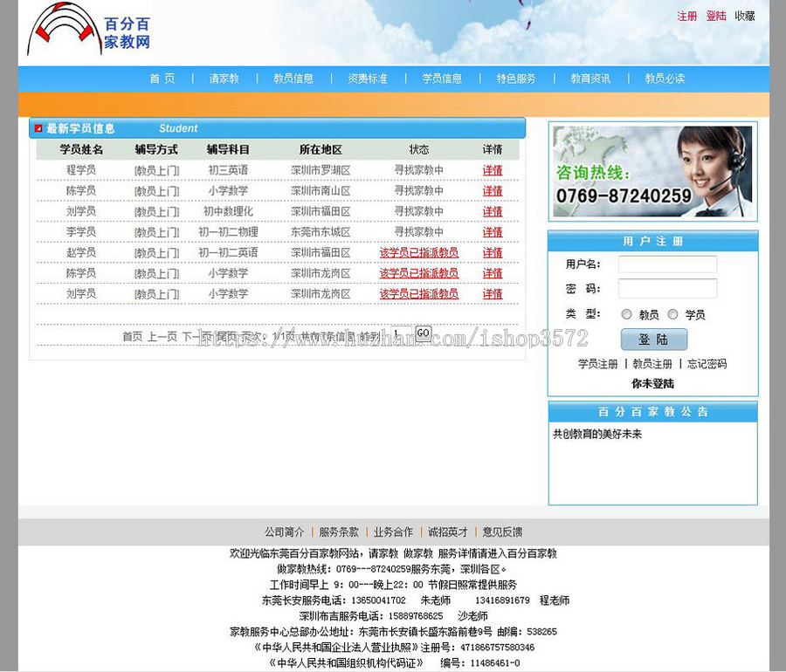
Task: Select the 教员 radio button
Action: tap(626, 314)
